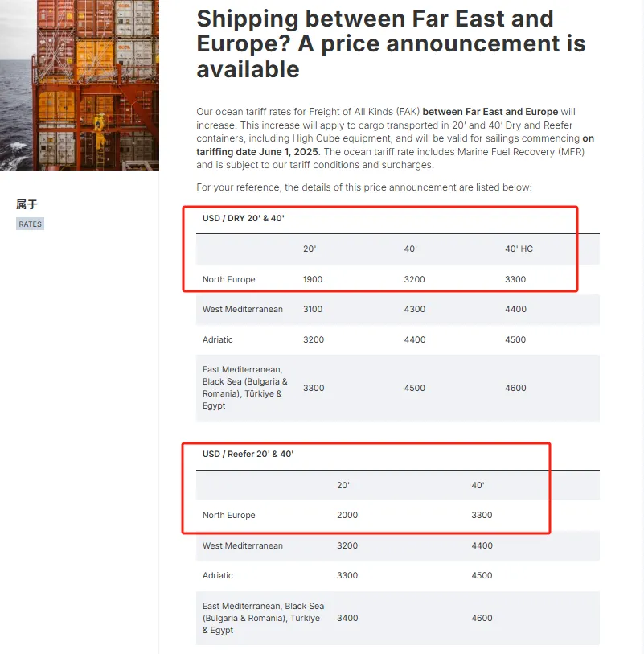Click the price announcement headline
Image resolution: width=644 pixels, height=654 pixels.
click(x=391, y=43)
